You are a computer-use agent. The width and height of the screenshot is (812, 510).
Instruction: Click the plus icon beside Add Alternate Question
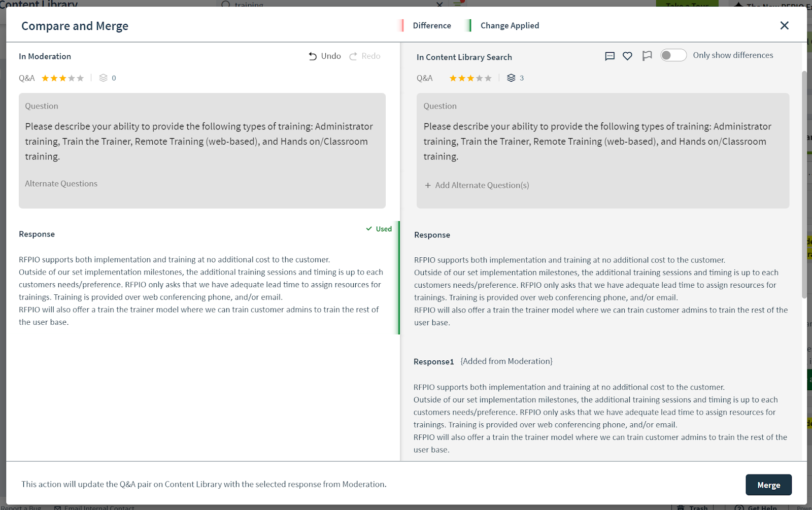(428, 185)
